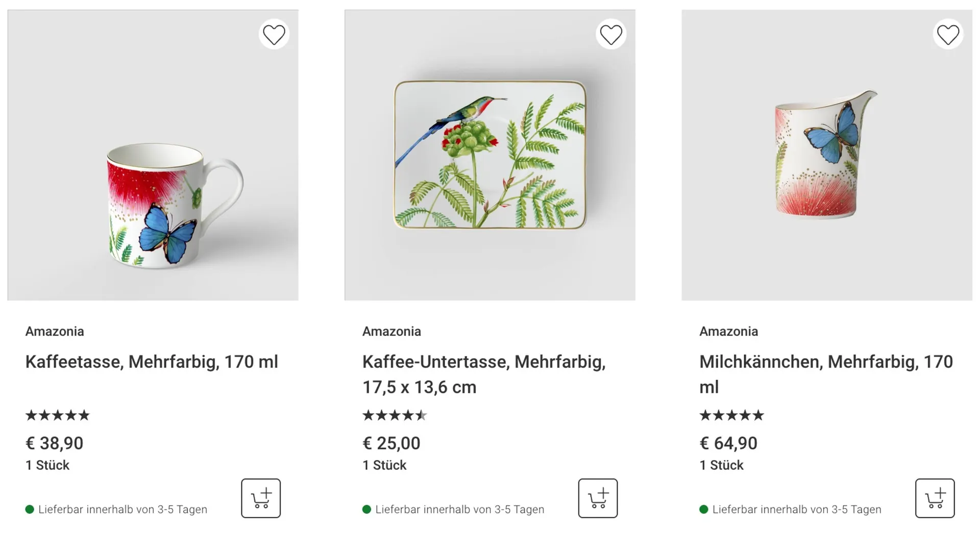Add Kaffeetasse to the shopping cart
This screenshot has width=980, height=544.
(x=261, y=498)
